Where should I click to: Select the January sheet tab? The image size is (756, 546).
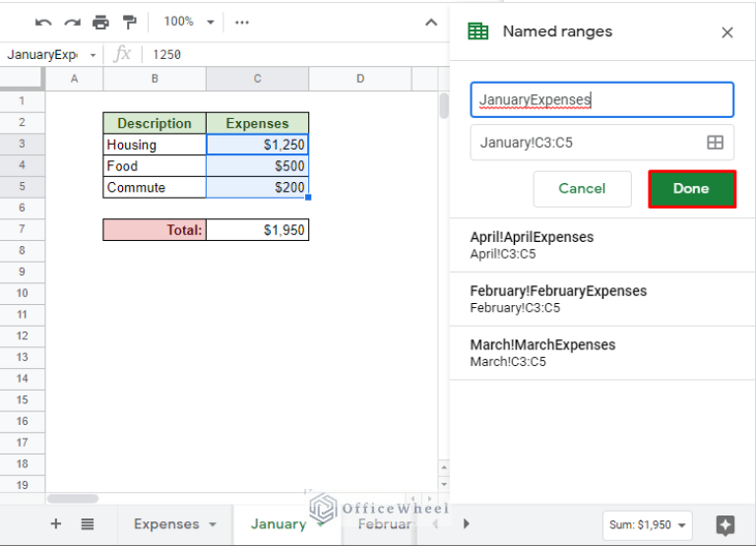pyautogui.click(x=278, y=524)
